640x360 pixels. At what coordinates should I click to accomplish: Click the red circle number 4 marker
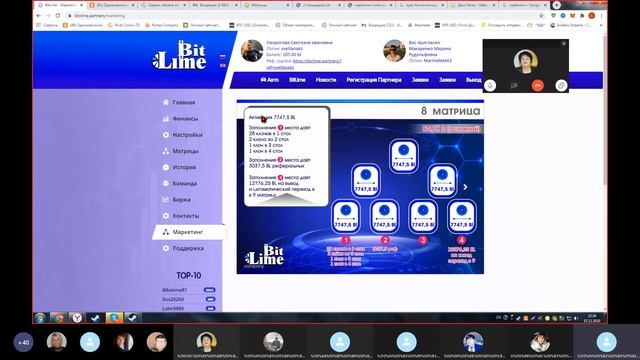(461, 240)
